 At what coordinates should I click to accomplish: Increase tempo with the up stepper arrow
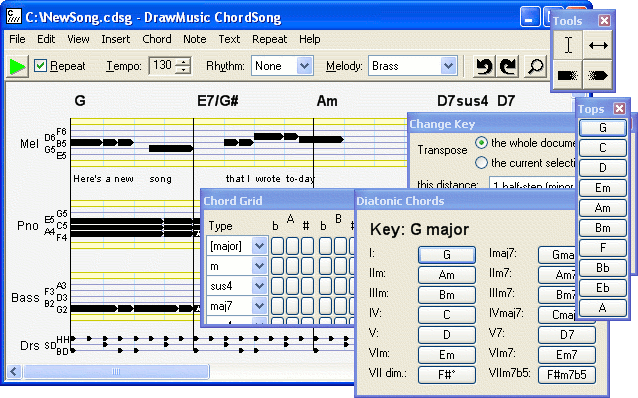(x=183, y=62)
